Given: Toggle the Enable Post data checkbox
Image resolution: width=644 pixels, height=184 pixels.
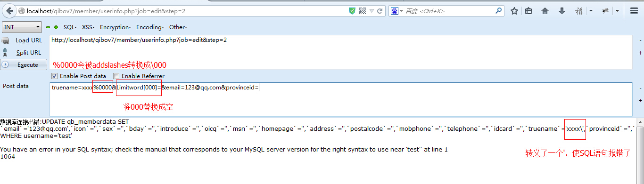Looking at the screenshot, I should point(54,76).
